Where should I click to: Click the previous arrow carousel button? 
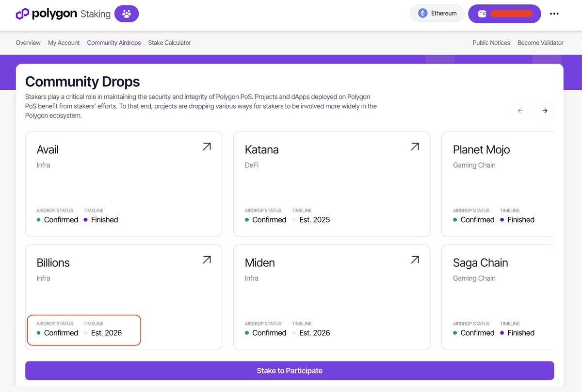pos(520,111)
